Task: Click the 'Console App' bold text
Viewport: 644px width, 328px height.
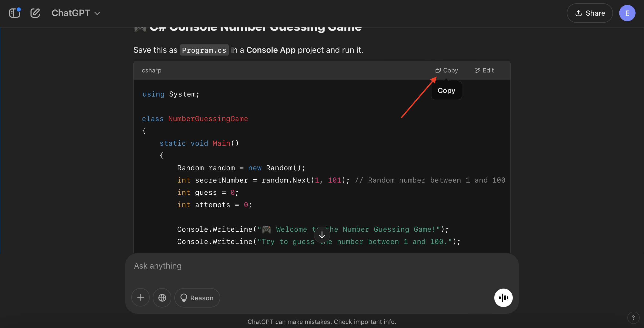Action: click(x=271, y=50)
